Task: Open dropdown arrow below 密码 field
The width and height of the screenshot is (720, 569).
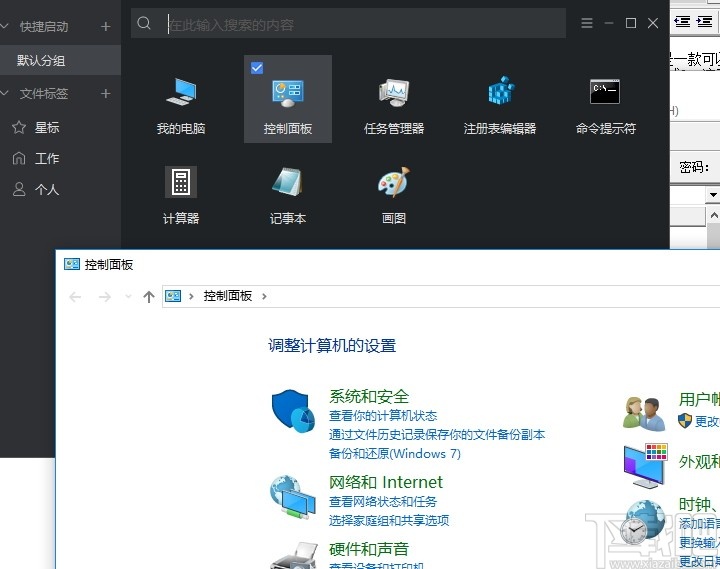Action: [x=713, y=195]
